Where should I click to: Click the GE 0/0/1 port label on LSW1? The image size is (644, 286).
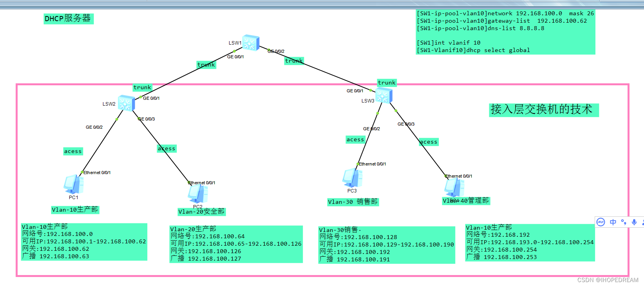coord(235,57)
